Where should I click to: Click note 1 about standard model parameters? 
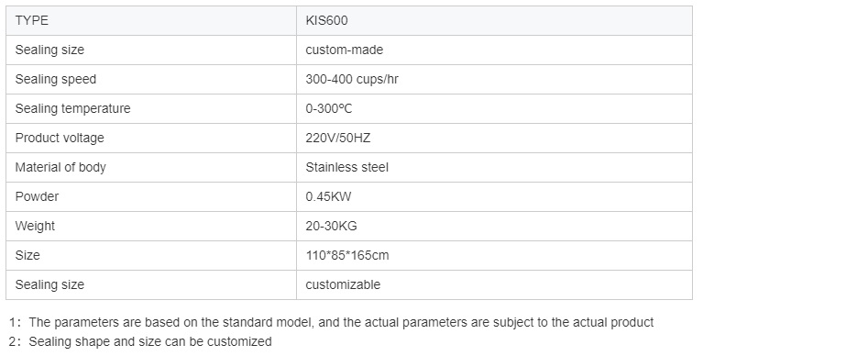click(331, 322)
